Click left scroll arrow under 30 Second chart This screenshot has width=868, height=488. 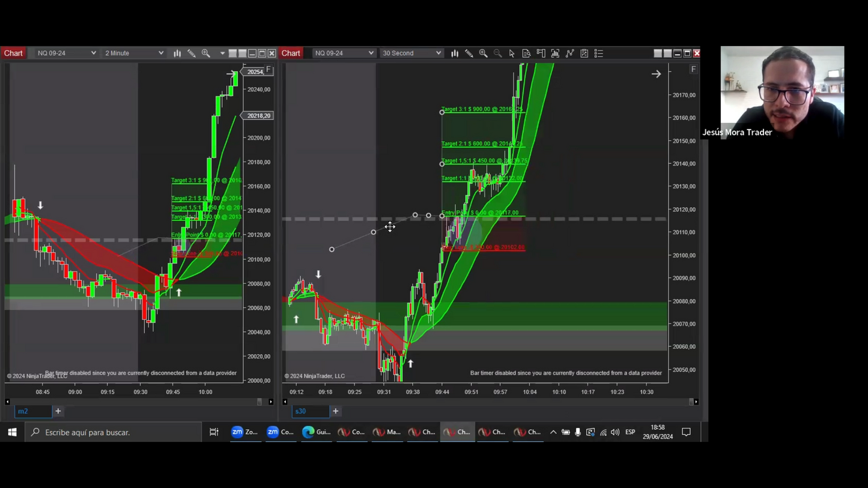(x=285, y=402)
